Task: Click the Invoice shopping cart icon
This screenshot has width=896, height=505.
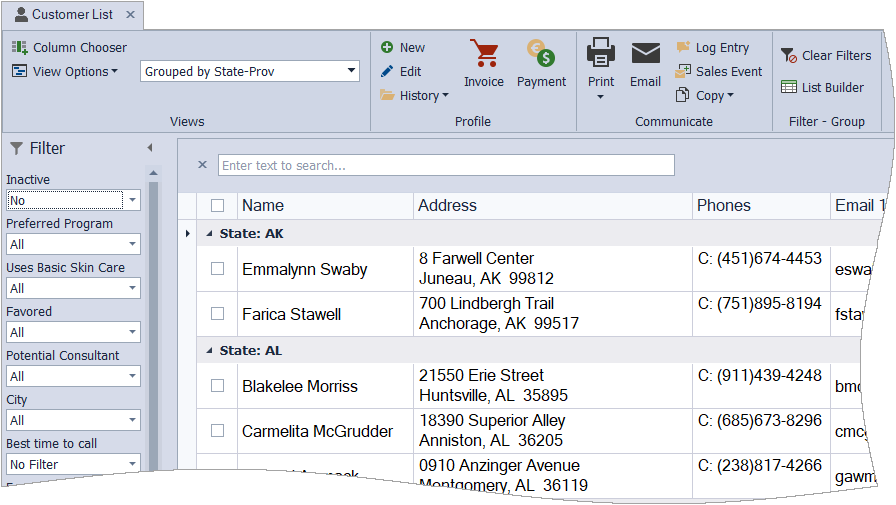Action: coord(484,55)
